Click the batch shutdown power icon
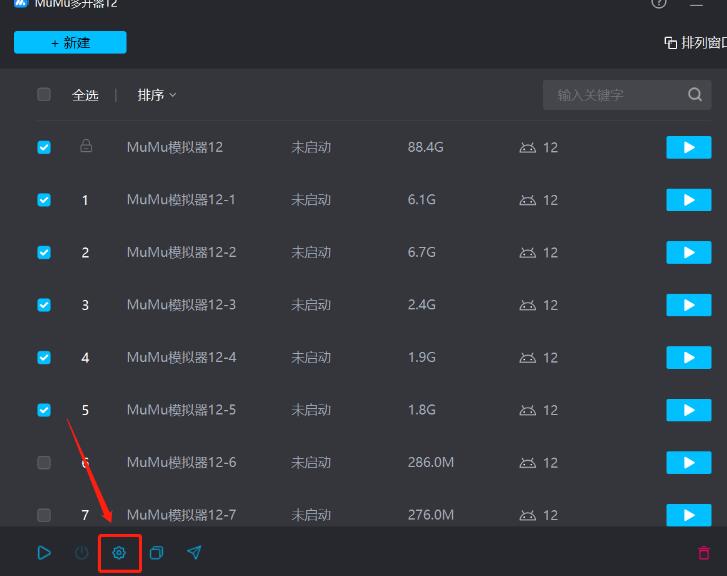This screenshot has height=576, width=727. tap(82, 552)
